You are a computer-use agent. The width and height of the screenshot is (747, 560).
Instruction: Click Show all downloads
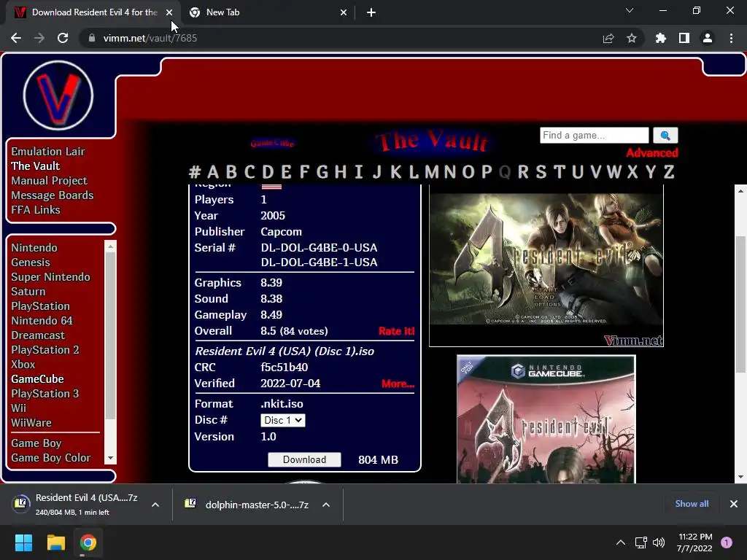692,504
